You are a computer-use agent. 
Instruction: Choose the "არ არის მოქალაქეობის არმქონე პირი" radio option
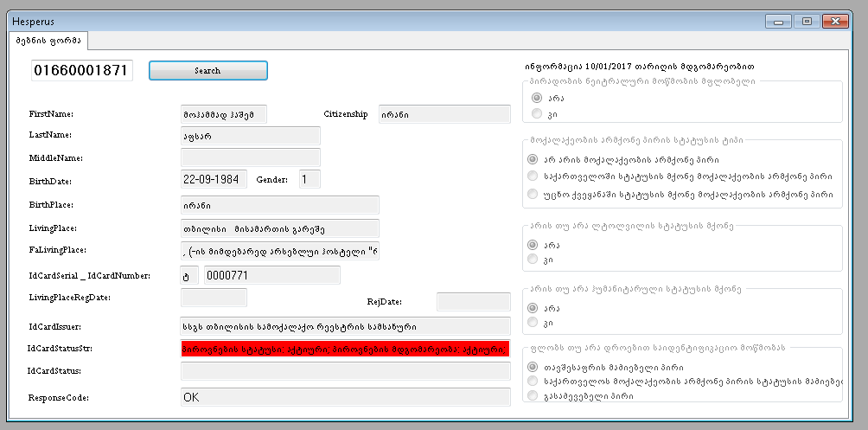click(x=533, y=159)
